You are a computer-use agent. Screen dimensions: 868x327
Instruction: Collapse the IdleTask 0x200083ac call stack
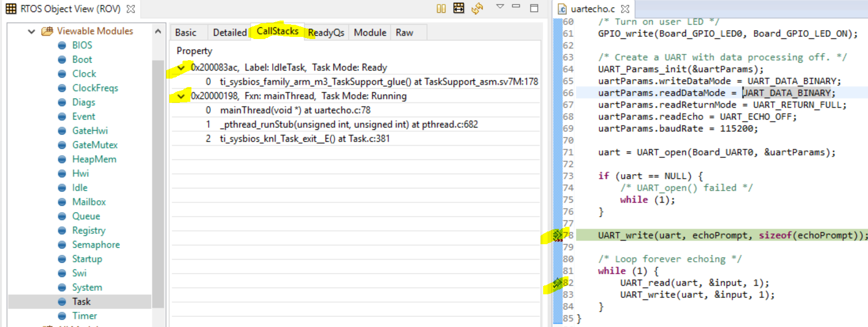[x=181, y=68]
